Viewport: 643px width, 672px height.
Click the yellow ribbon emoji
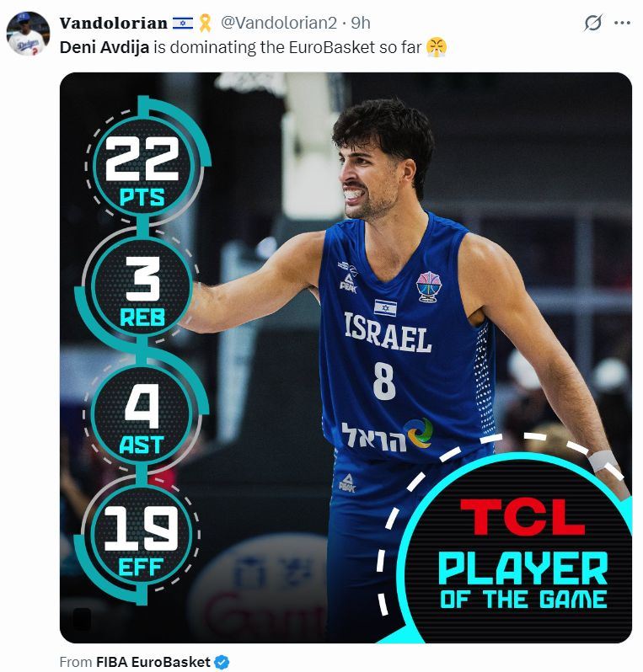tap(205, 23)
